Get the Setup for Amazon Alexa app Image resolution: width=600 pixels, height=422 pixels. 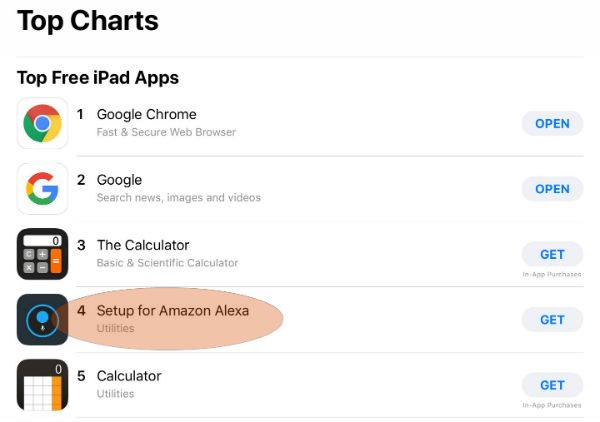552,320
